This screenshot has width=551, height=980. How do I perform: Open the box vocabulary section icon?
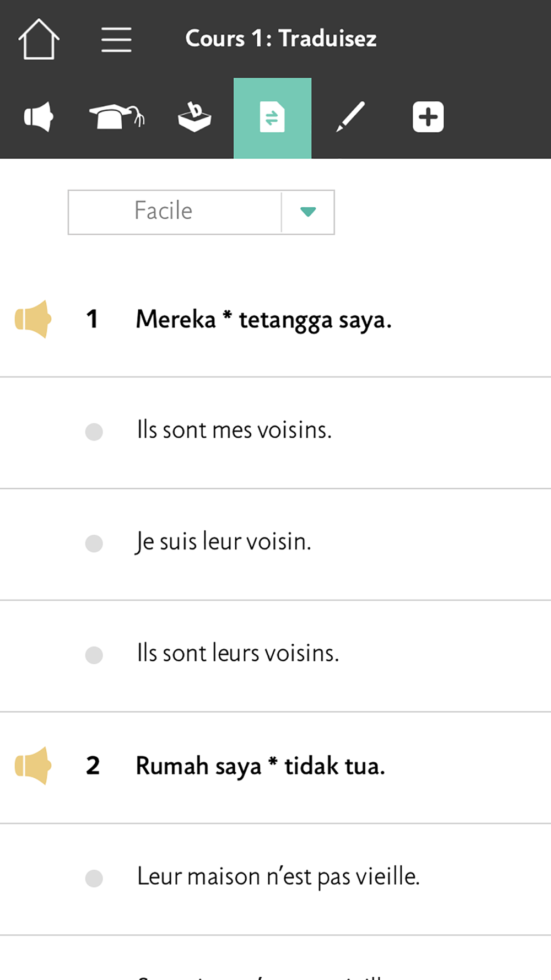pyautogui.click(x=195, y=117)
